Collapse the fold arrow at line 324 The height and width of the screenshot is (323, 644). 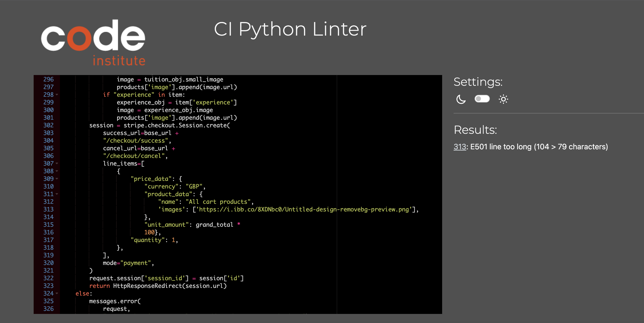point(57,293)
